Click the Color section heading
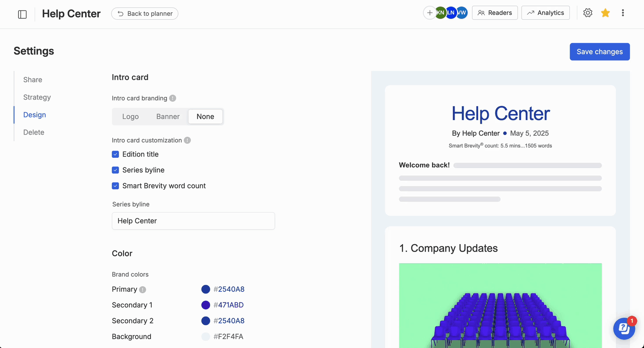This screenshot has height=348, width=644. (122, 253)
